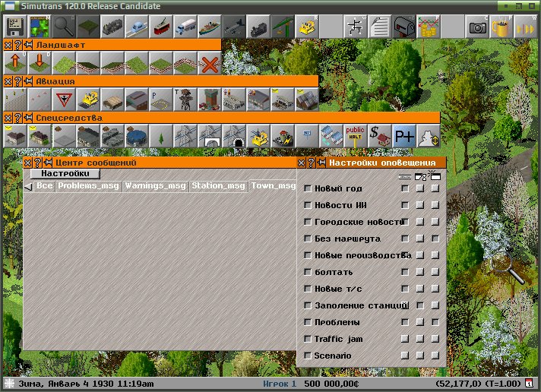Open the minimap icon in main toolbar

click(40, 27)
